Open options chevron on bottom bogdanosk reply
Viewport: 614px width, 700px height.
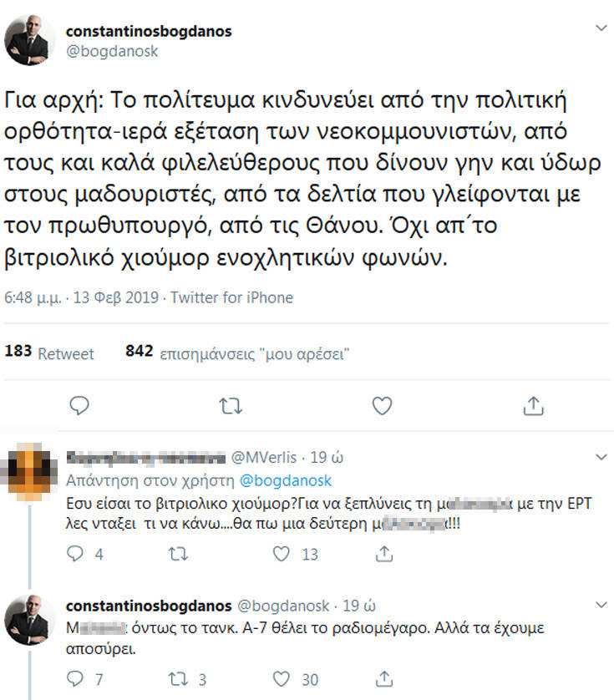point(600,605)
